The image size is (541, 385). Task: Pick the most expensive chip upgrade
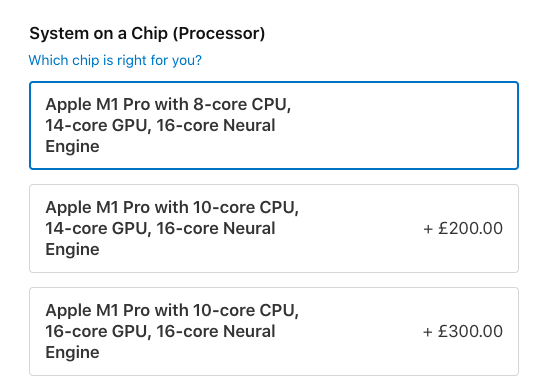pos(274,332)
